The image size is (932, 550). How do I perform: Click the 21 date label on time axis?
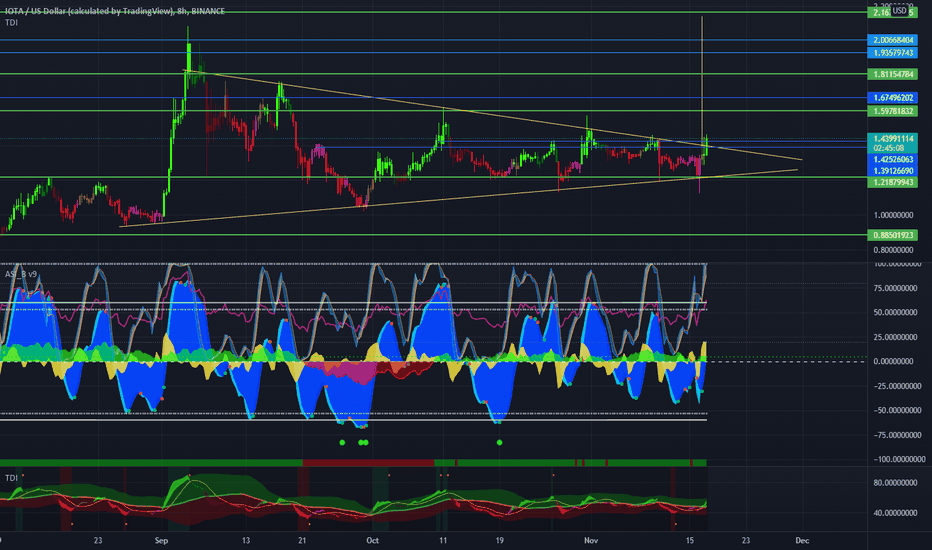click(x=302, y=540)
